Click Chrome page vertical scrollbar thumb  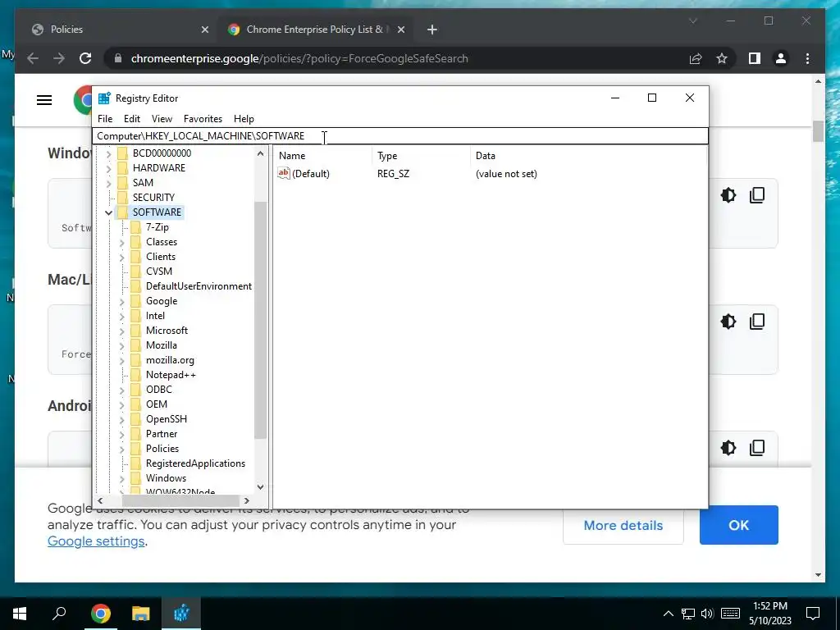[x=818, y=131]
